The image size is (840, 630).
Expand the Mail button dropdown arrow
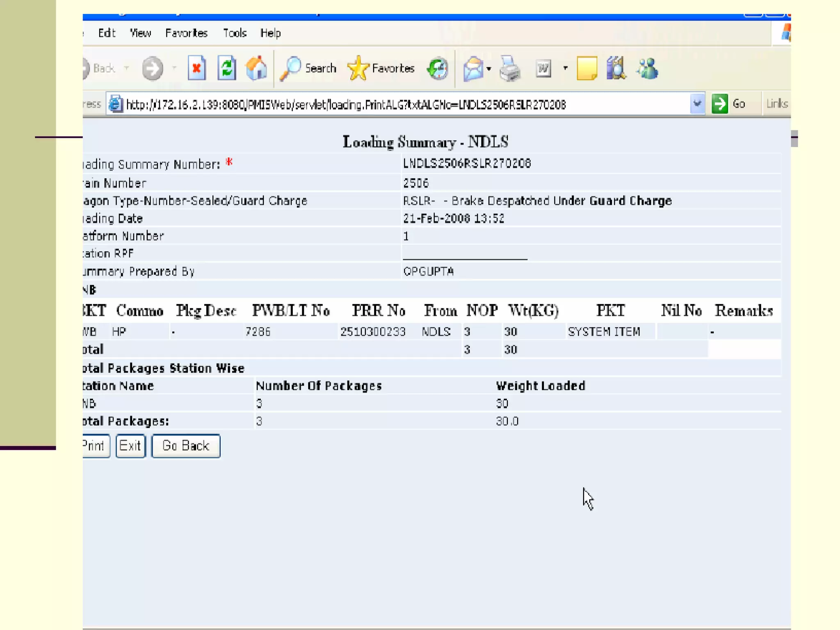tap(489, 68)
